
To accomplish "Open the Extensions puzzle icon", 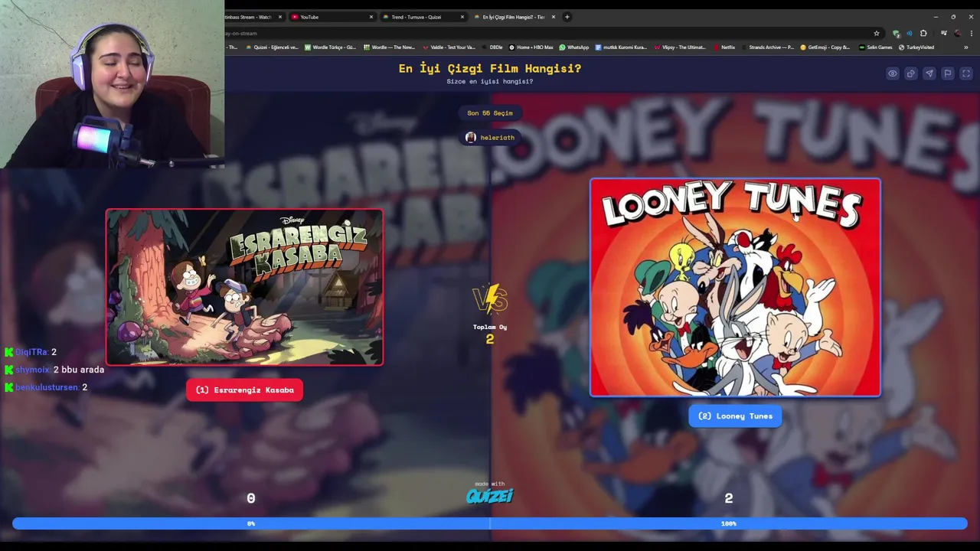I will click(923, 33).
